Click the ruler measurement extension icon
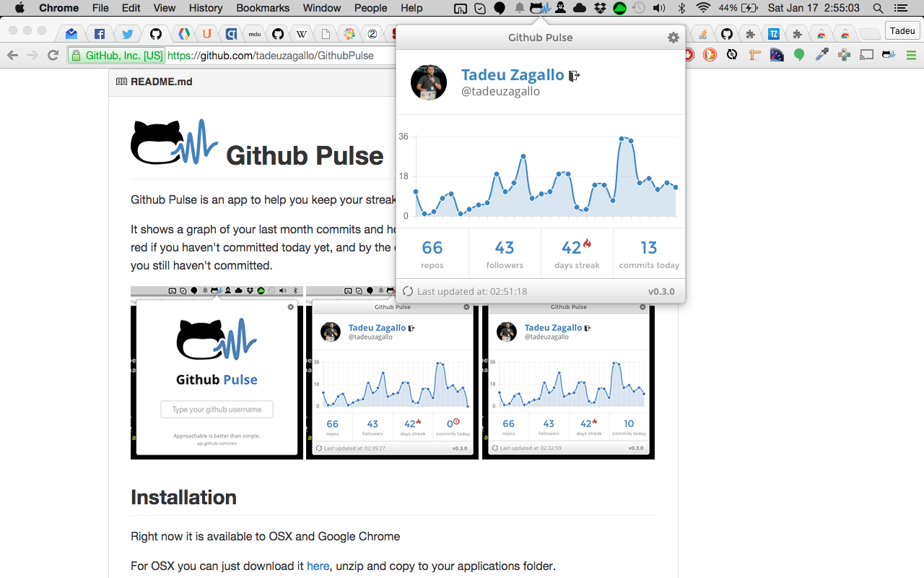The width and height of the screenshot is (924, 578). (754, 55)
